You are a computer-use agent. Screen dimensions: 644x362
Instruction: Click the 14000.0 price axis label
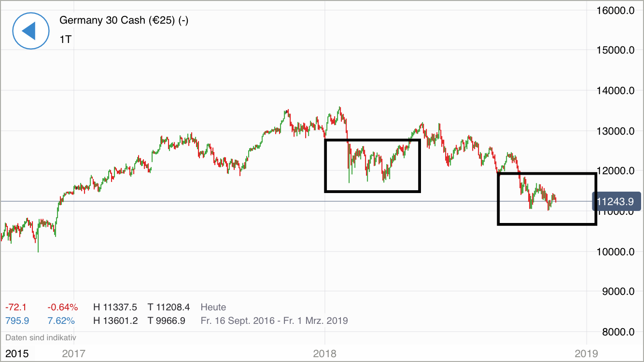click(615, 90)
